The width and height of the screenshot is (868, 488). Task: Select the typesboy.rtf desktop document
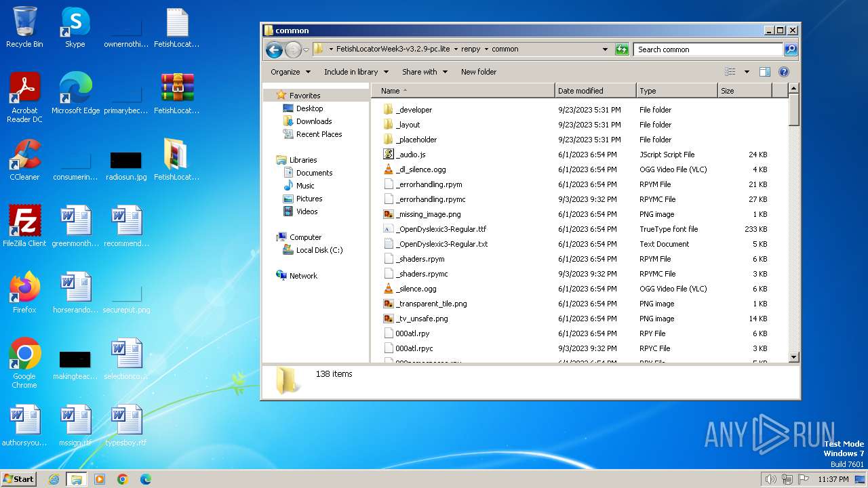pos(126,425)
